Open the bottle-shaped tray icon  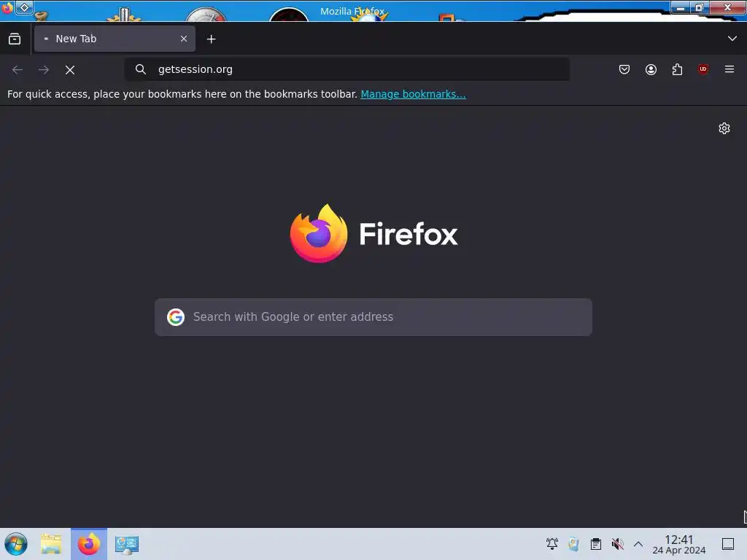pyautogui.click(x=573, y=544)
